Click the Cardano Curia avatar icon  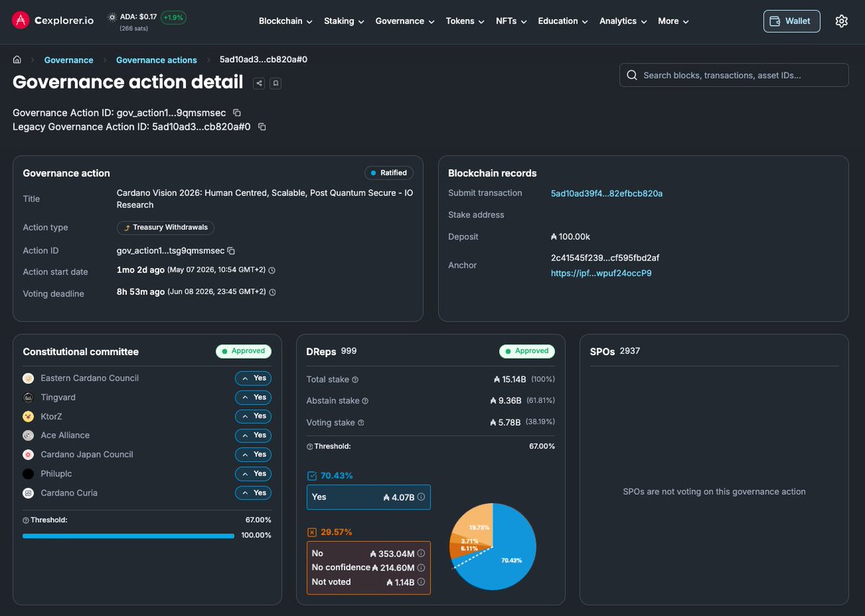(28, 493)
